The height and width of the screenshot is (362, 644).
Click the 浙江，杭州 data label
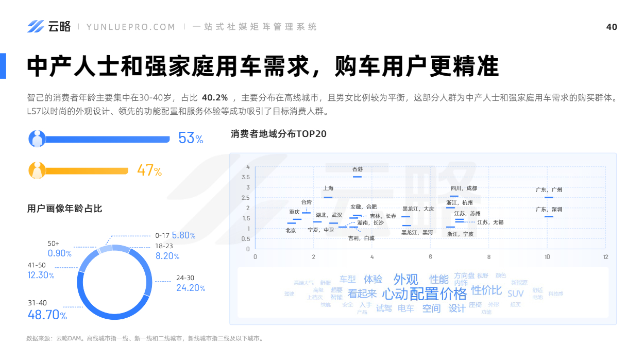(460, 203)
